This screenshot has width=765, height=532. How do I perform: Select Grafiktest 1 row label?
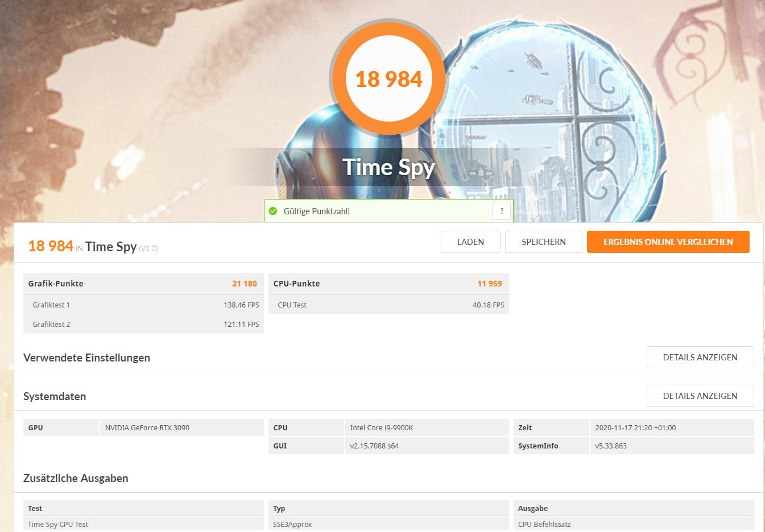tap(51, 305)
